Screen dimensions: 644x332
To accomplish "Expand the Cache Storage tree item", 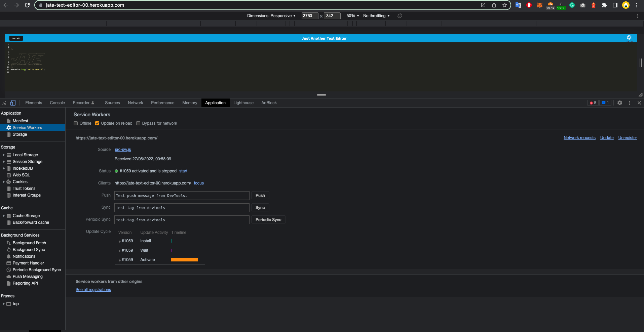I will 4,215.
